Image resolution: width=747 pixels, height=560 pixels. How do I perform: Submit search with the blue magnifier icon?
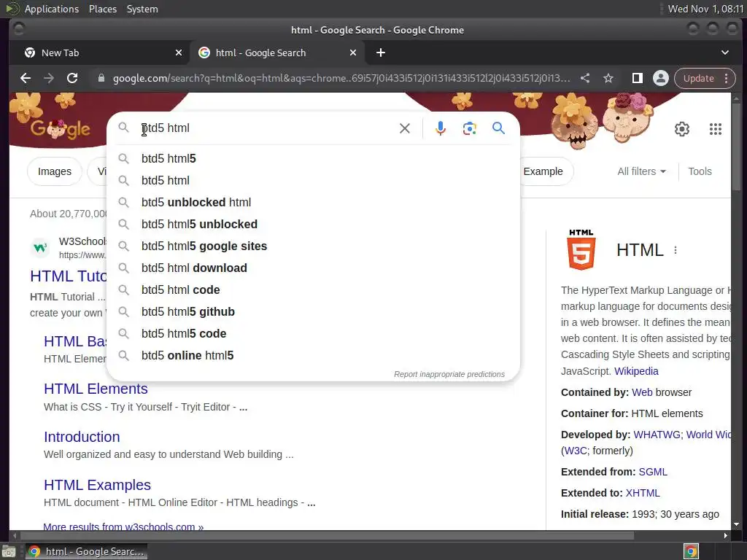coord(498,128)
